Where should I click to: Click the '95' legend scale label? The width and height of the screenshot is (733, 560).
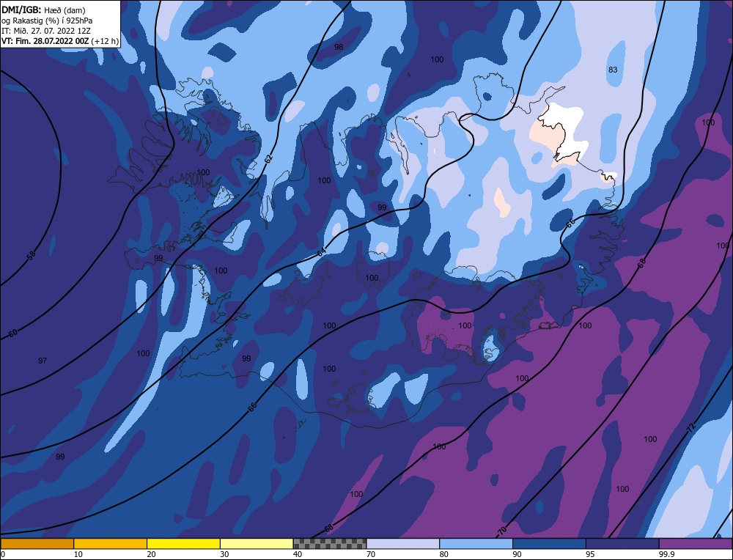point(590,554)
